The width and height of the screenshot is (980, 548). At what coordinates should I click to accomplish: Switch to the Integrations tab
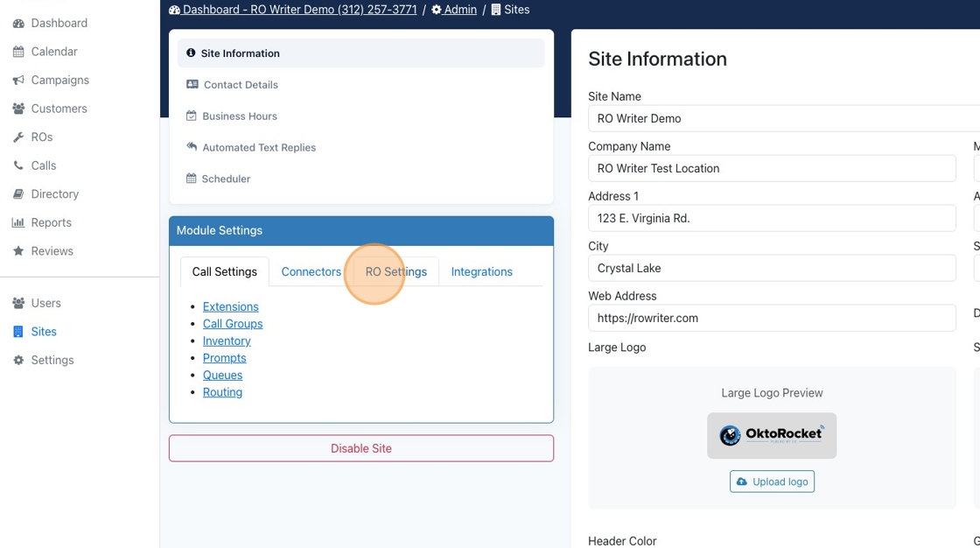pyautogui.click(x=482, y=271)
